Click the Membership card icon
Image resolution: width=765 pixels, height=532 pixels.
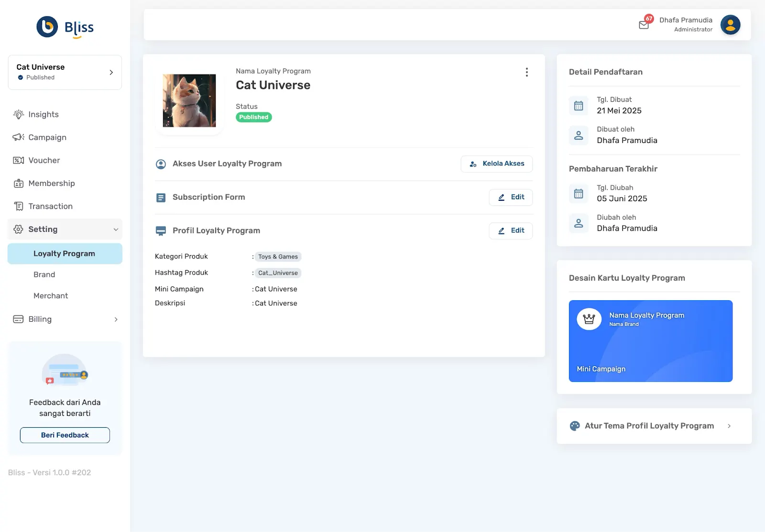tap(18, 183)
